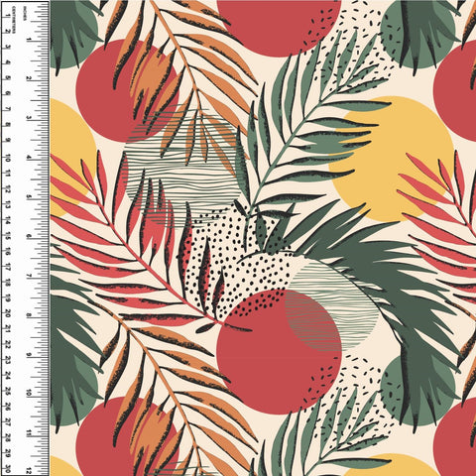Click the CENTIMETERS label on the ruler

(x=13, y=20)
